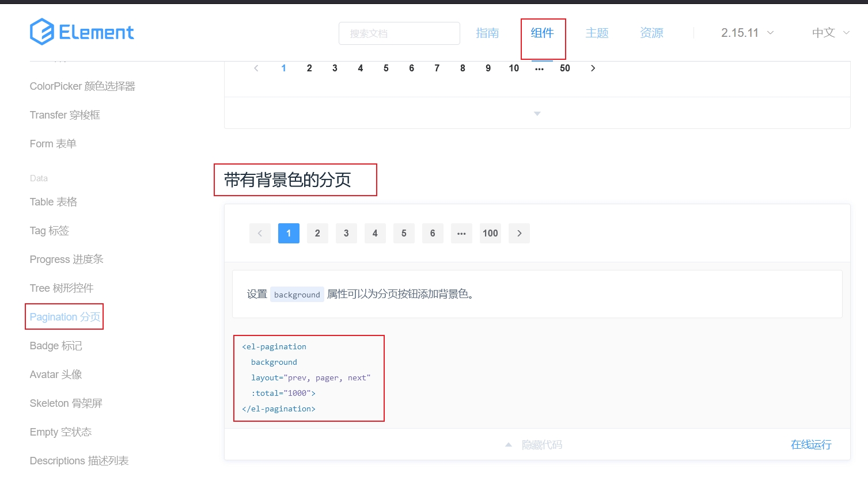The width and height of the screenshot is (868, 477).
Task: Expand code with the down triangle
Action: pos(537,113)
